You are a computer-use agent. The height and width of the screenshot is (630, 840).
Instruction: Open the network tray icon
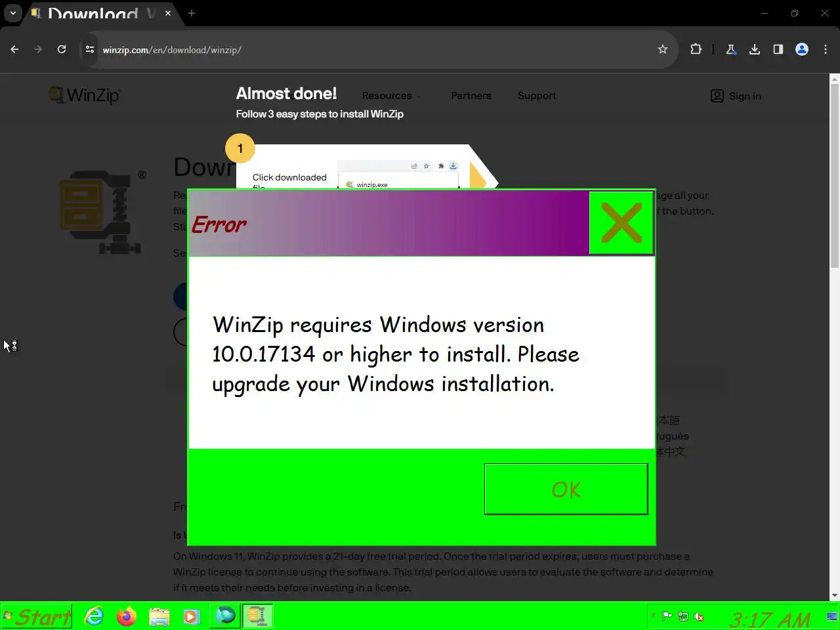(x=683, y=616)
